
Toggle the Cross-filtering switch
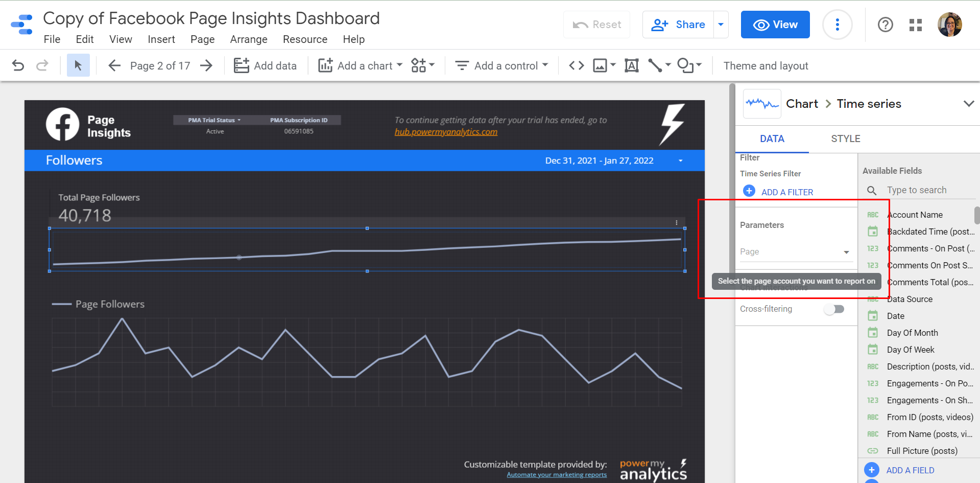tap(834, 309)
